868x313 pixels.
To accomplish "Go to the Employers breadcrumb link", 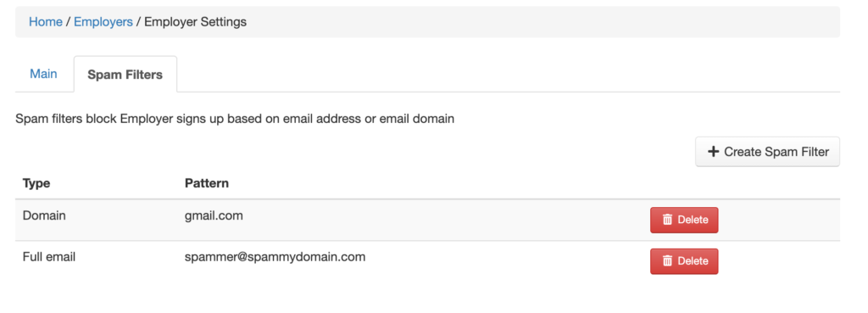I will pyautogui.click(x=103, y=22).
